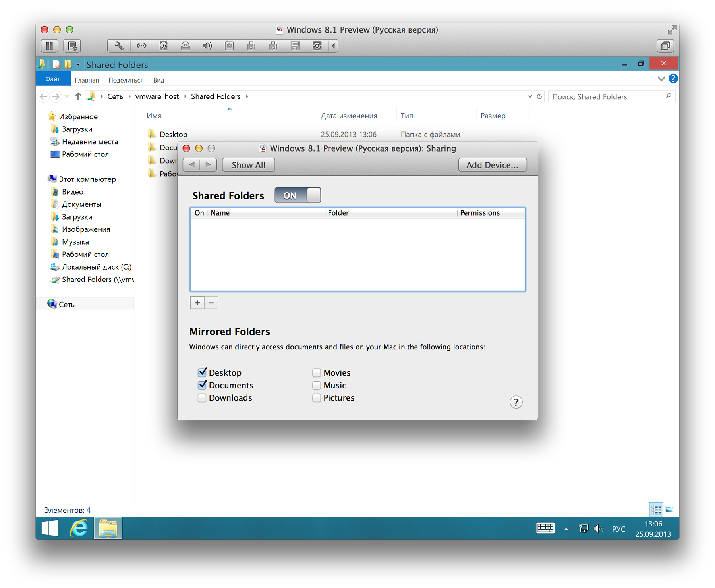Viewport: 715px width, 588px height.
Task: Open the snapshots button in VMware toolbar
Action: (72, 46)
